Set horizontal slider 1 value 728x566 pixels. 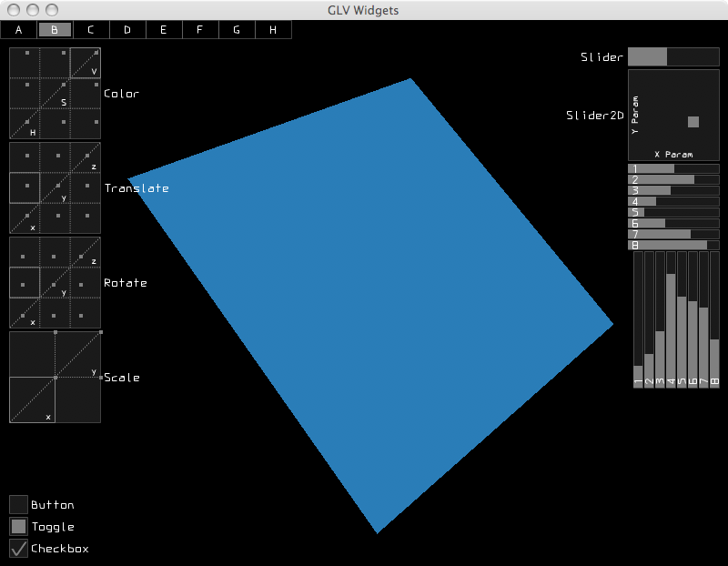[673, 168]
